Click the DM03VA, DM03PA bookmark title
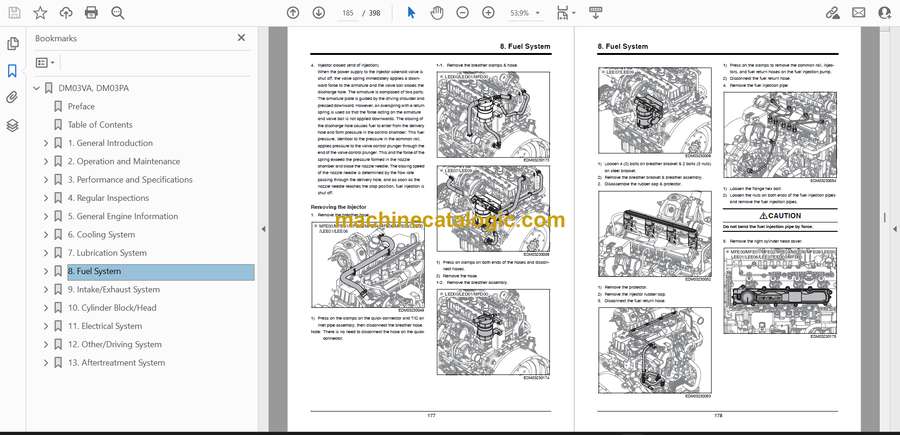Image resolution: width=900 pixels, height=435 pixels. click(94, 88)
